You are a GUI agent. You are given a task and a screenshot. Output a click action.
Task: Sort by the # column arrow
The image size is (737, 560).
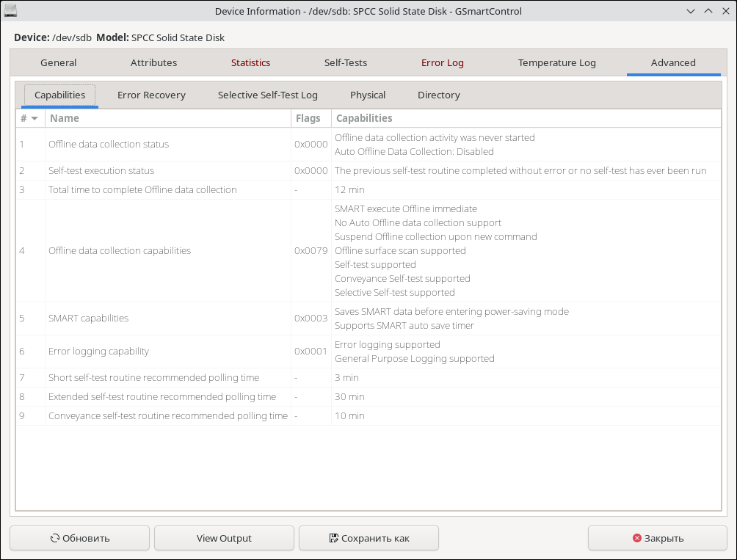point(35,118)
